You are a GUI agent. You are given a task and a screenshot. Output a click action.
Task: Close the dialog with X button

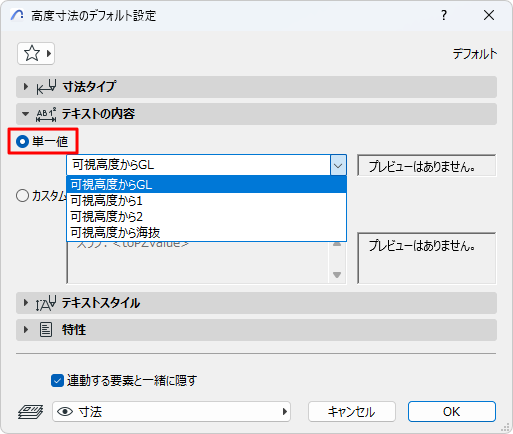click(x=489, y=15)
